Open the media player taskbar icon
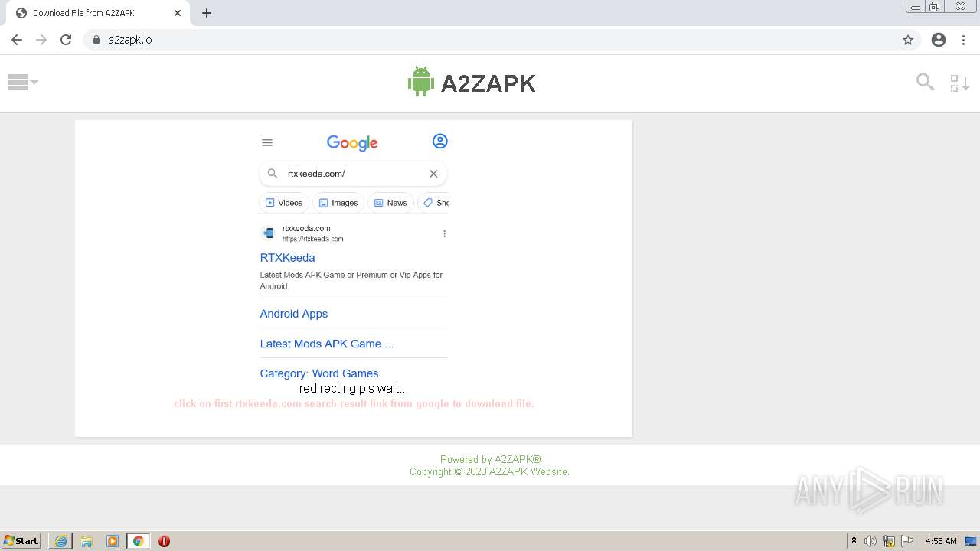Screen dimensions: 980x551 pyautogui.click(x=113, y=541)
